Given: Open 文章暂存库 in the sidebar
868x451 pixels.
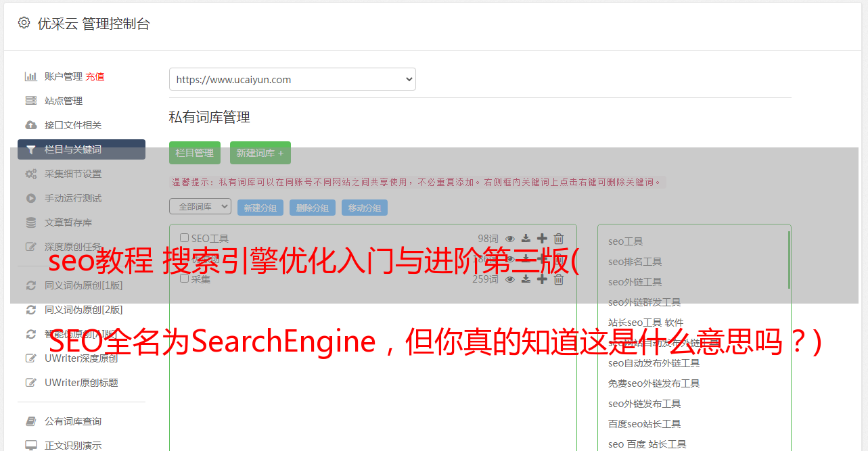Looking at the screenshot, I should pos(68,222).
